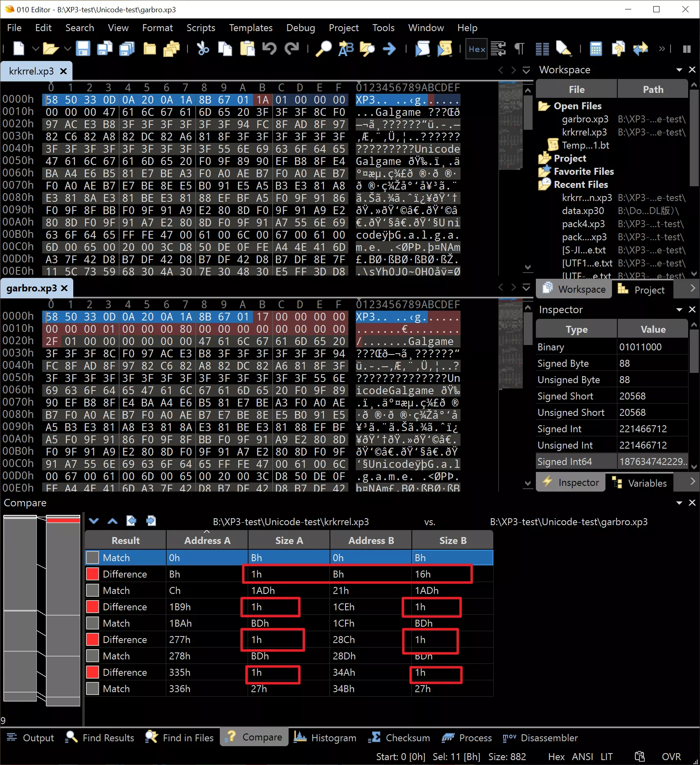
Task: Toggle the Hex edit mode button
Action: 477,49
